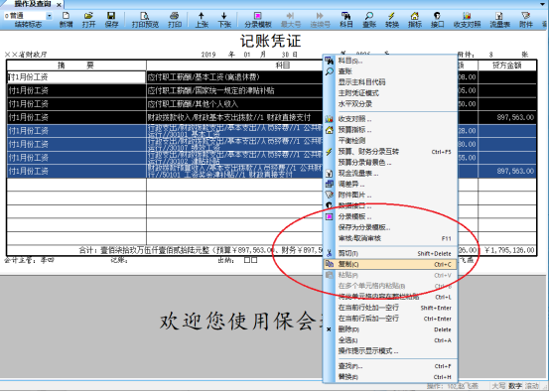Select 全选 in the context menu
The width and height of the screenshot is (549, 392).
point(391,340)
